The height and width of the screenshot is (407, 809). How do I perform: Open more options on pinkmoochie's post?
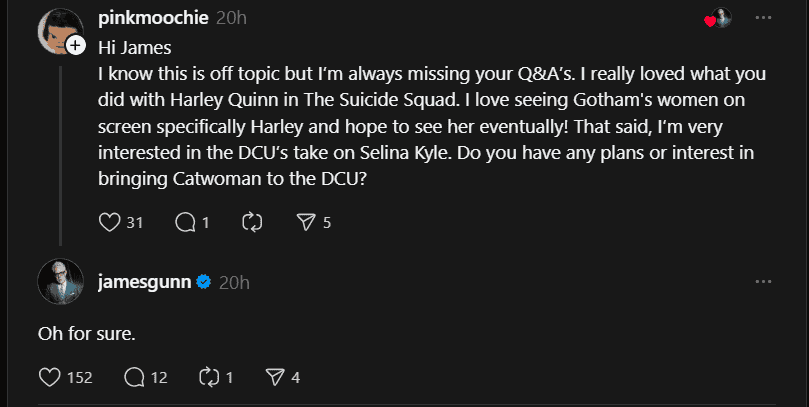[x=763, y=19]
